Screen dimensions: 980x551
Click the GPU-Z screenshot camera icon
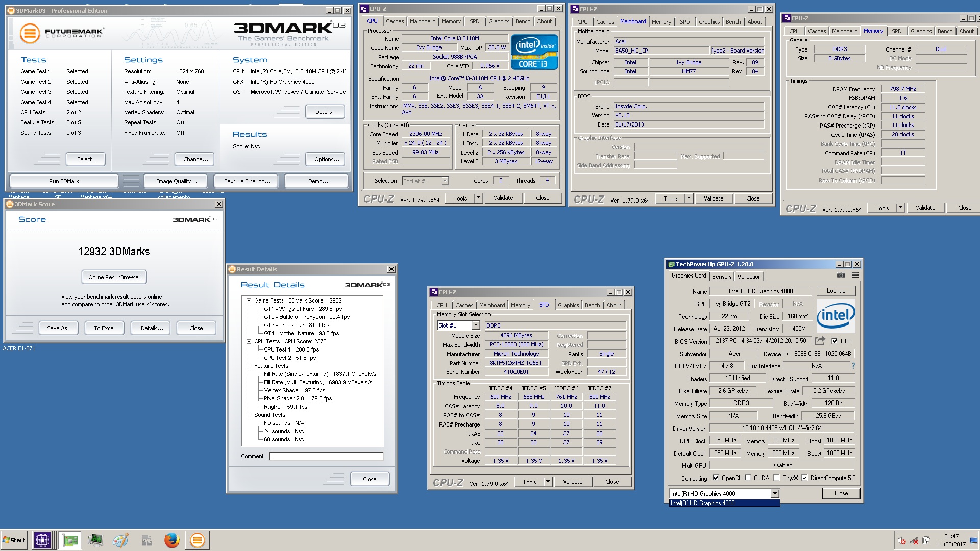(x=841, y=275)
